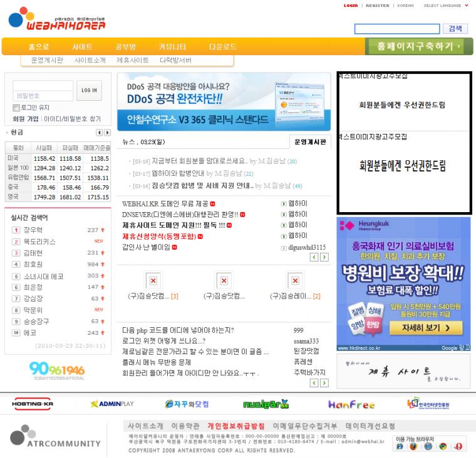This screenshot has height=458, width=476.
Task: Click the top search input field
Action: tap(397, 29)
